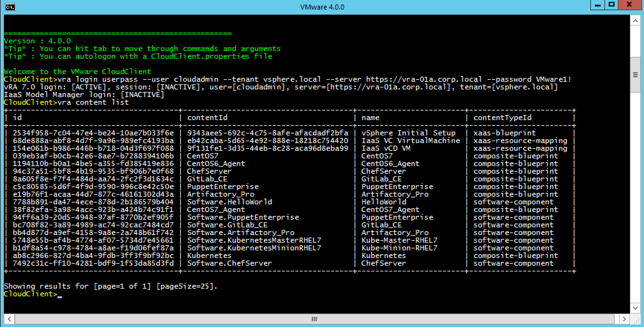
Task: Select id 1194110b-b0a1-4be5-a355-fd385419e836
Action: pos(93,163)
